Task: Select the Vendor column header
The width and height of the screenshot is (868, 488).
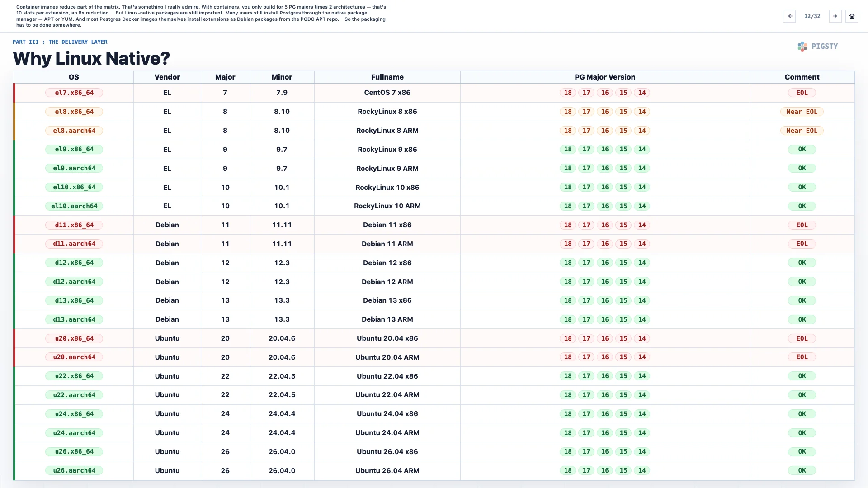Action: pyautogui.click(x=167, y=77)
